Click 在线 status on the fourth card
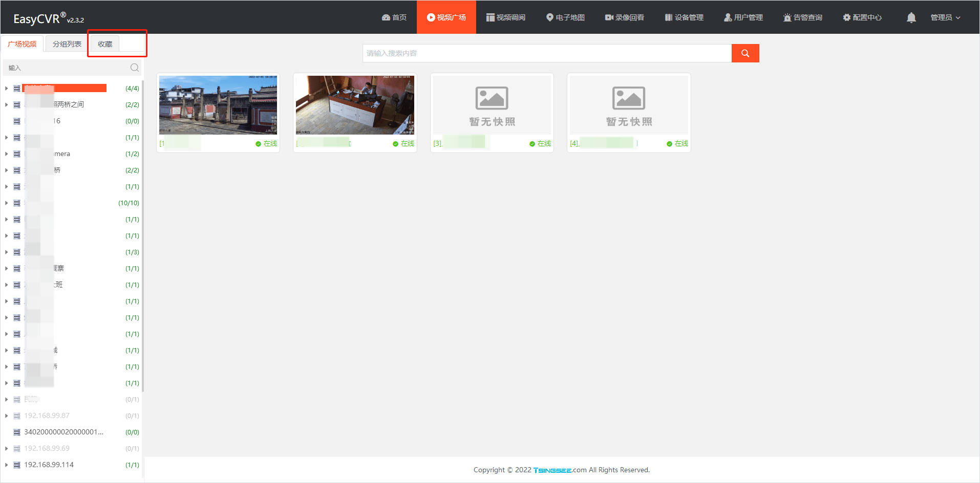The width and height of the screenshot is (980, 483). [677, 144]
